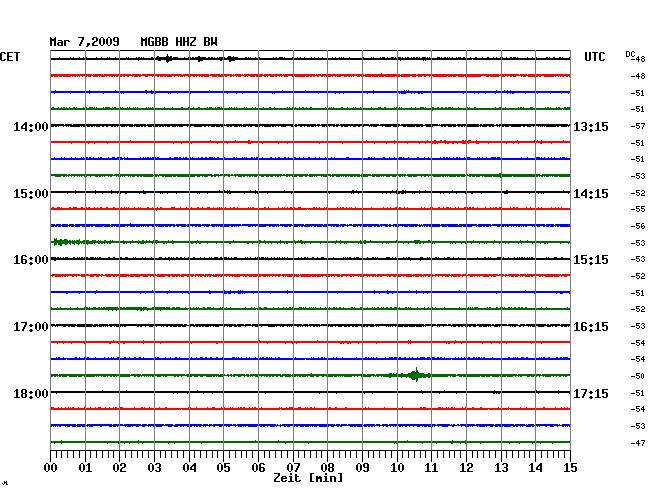650x494 pixels.
Task: Select the DC value "-50"
Action: click(638, 376)
